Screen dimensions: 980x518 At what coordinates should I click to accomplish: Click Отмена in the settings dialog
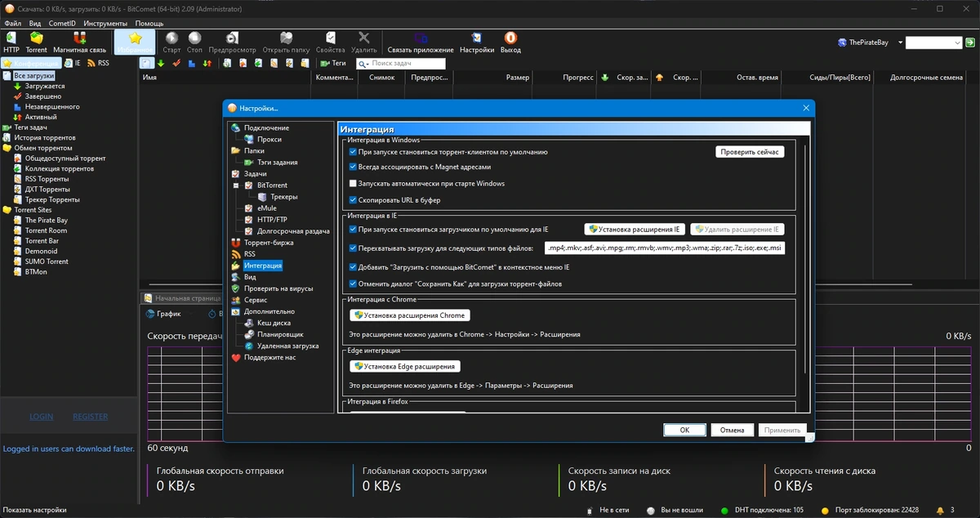point(732,430)
